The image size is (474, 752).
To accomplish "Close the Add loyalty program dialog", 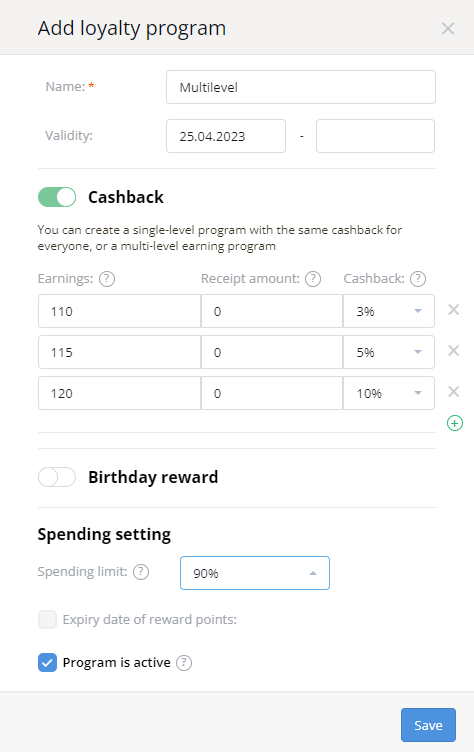I will [x=448, y=29].
